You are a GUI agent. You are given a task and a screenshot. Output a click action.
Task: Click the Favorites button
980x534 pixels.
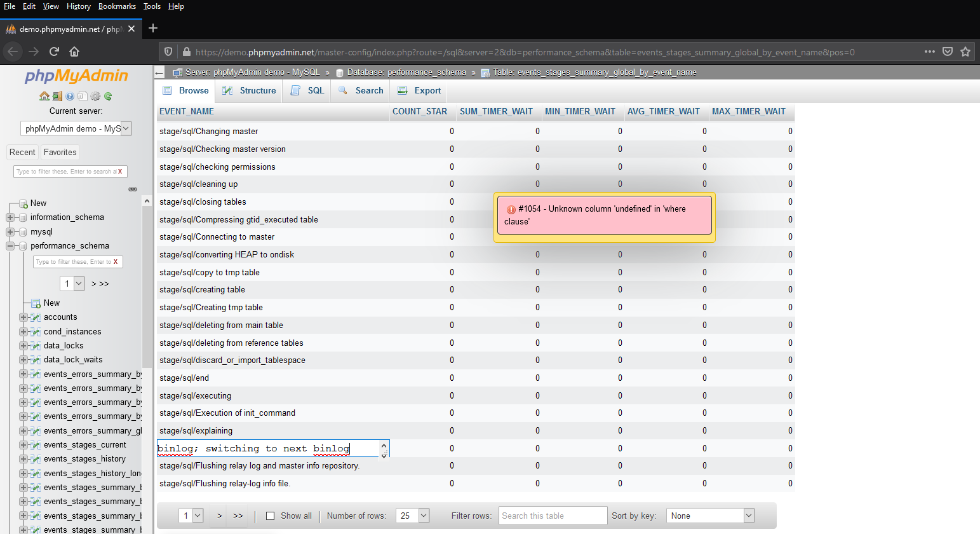tap(60, 152)
